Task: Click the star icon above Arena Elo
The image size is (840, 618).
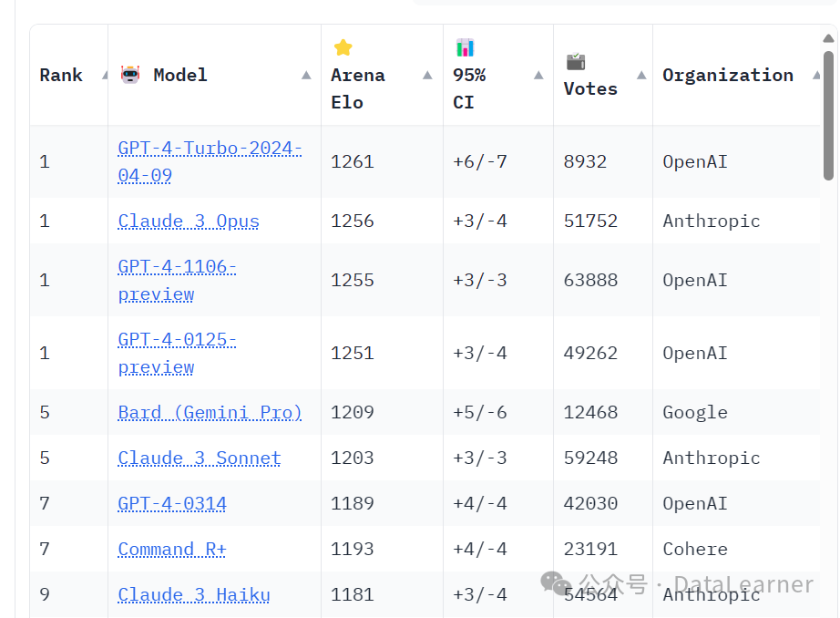Action: tap(343, 47)
